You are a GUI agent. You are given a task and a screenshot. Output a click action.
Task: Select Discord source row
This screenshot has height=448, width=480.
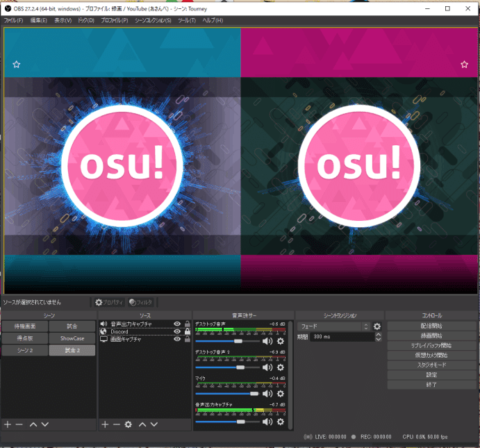[x=145, y=331]
